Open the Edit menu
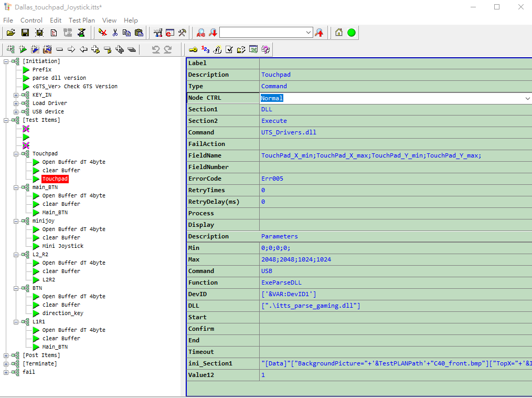This screenshot has width=532, height=398. click(x=56, y=20)
